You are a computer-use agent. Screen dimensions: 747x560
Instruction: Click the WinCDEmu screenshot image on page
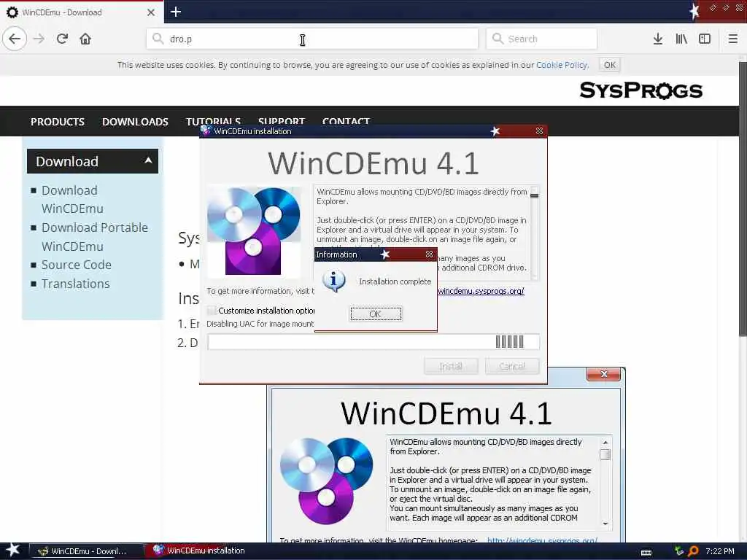(x=446, y=455)
